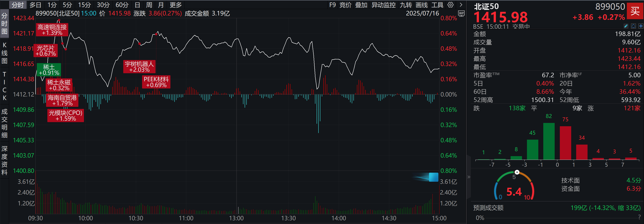Click the pencil edit note icon
The image size is (644, 224).
click(626, 26)
